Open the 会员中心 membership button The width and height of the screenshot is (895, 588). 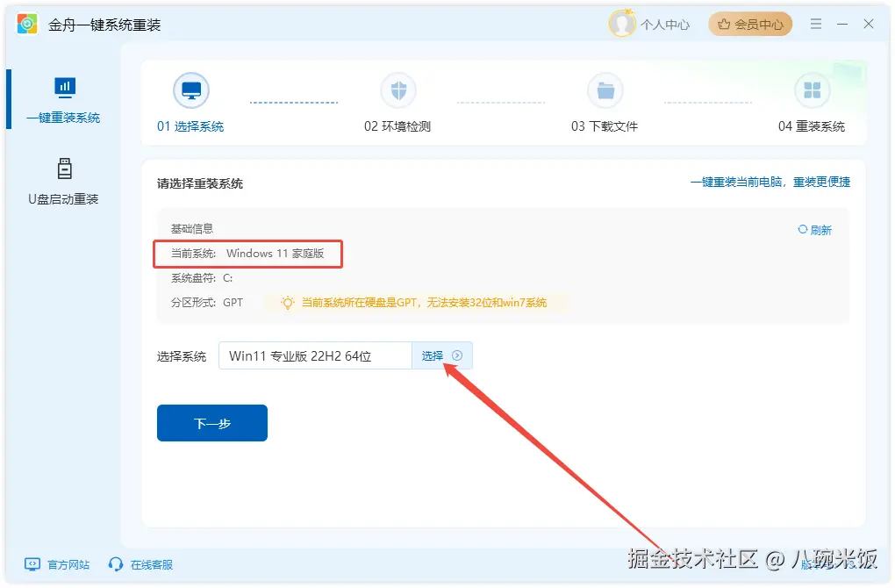[750, 24]
